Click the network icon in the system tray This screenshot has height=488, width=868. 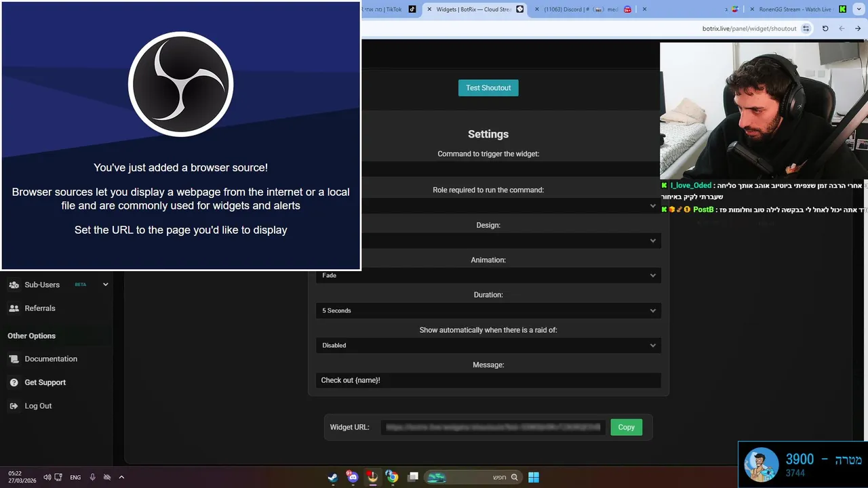coord(58,477)
